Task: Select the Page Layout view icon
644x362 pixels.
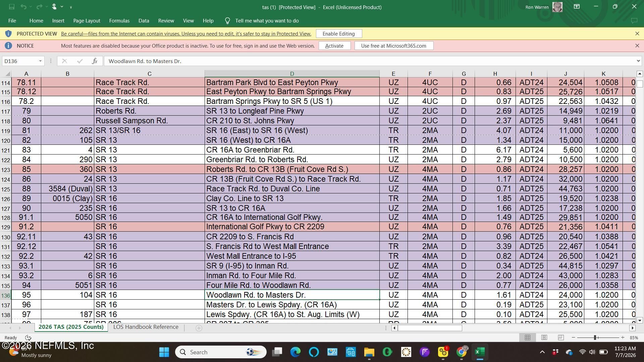Action: [x=544, y=338]
